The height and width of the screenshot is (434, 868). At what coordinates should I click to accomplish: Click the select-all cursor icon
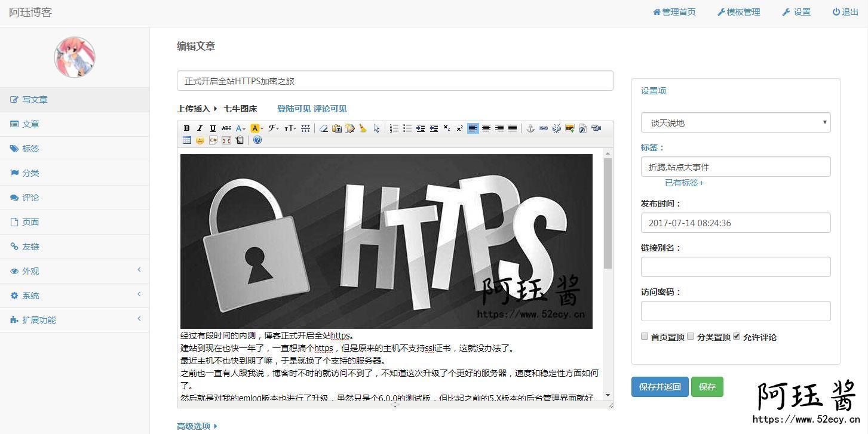click(376, 128)
